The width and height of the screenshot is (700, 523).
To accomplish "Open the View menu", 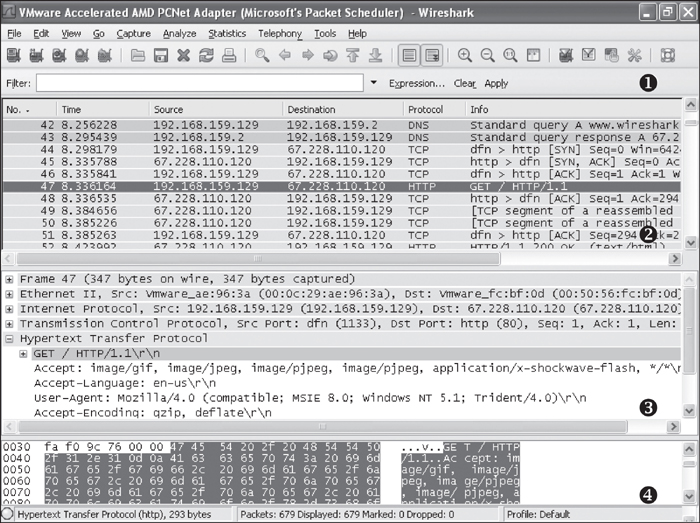I will [x=71, y=33].
